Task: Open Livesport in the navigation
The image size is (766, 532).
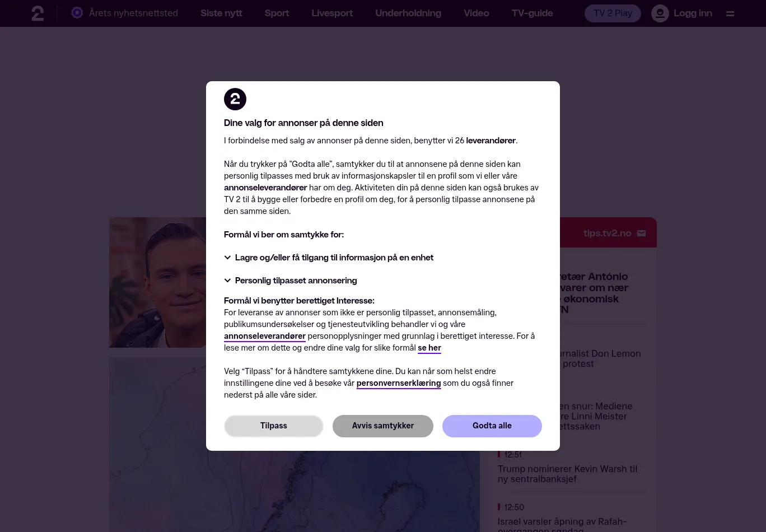Action: [332, 13]
